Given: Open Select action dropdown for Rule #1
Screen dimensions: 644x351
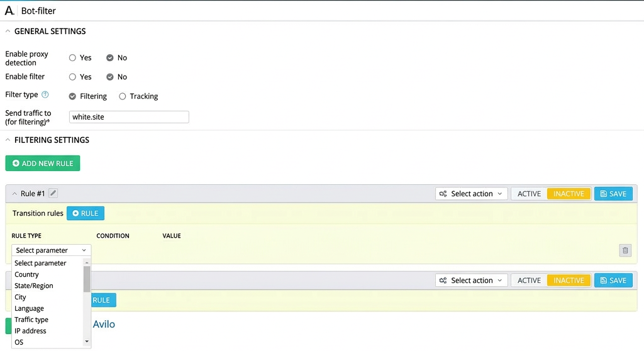Looking at the screenshot, I should coord(471,194).
